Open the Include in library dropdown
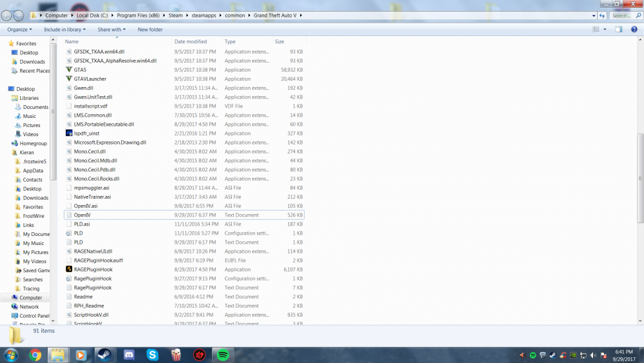The image size is (644, 363). tap(65, 30)
